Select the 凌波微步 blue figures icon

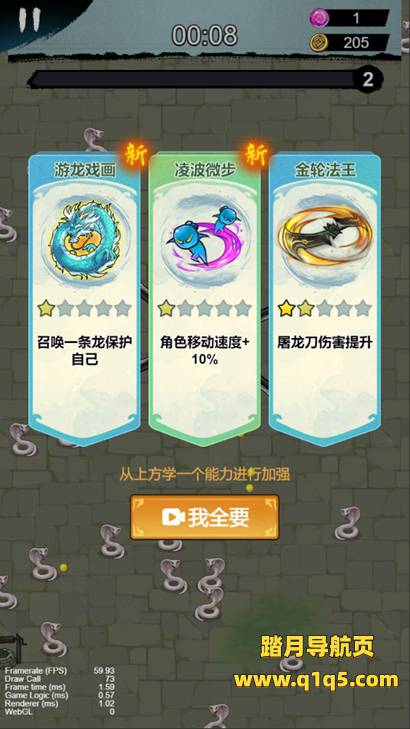click(x=205, y=237)
